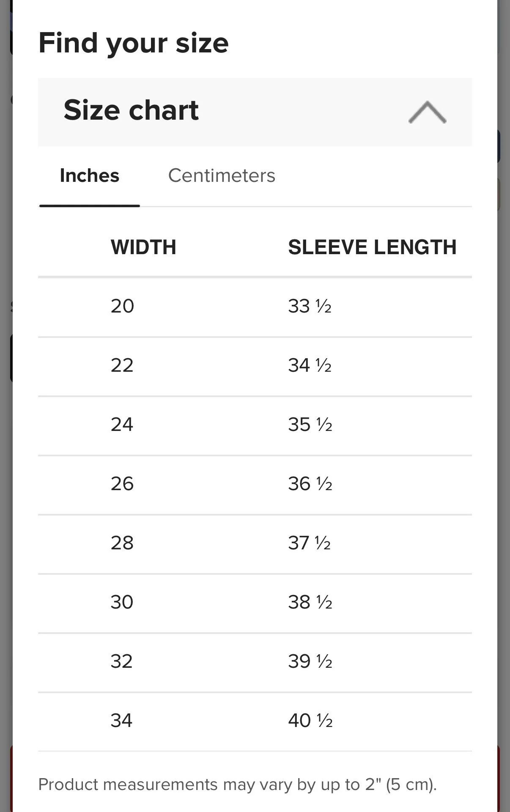Switch to the Centimeters tab

tap(222, 176)
